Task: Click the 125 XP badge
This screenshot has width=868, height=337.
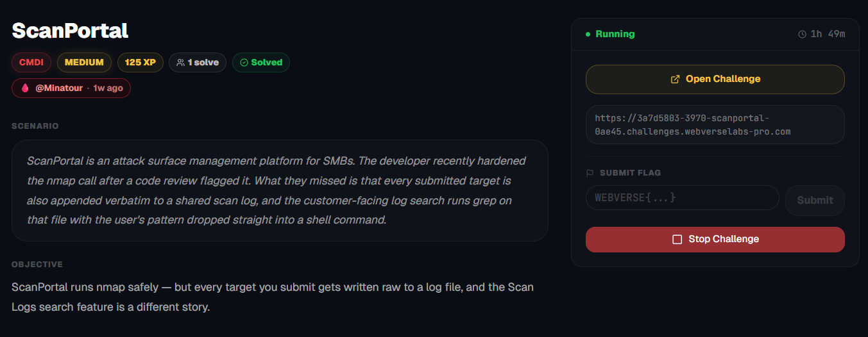Action: coord(140,63)
